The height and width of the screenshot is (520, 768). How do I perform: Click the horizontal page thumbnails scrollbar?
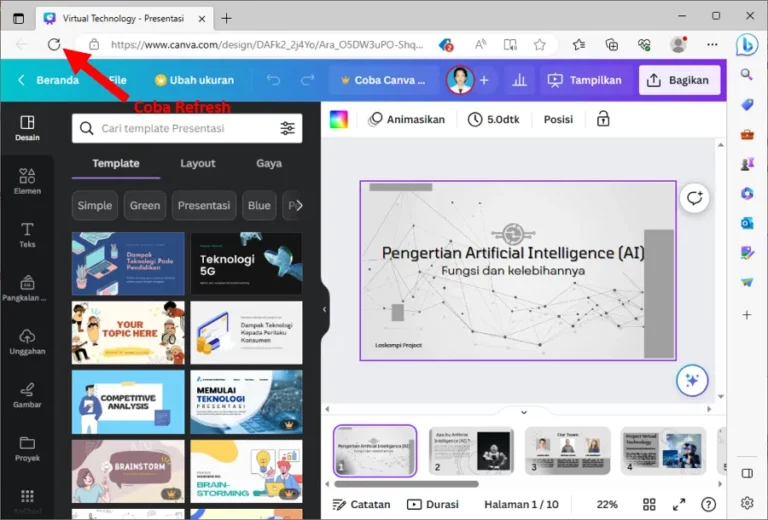[406, 484]
